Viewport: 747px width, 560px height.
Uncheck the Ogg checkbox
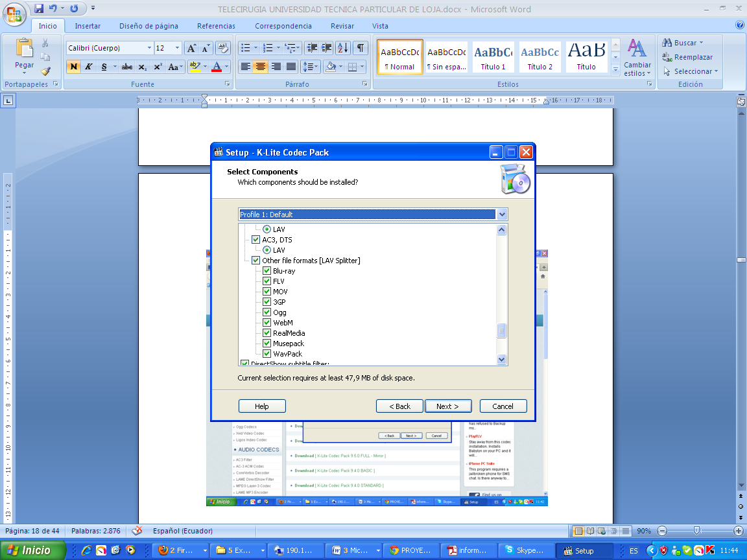point(267,312)
